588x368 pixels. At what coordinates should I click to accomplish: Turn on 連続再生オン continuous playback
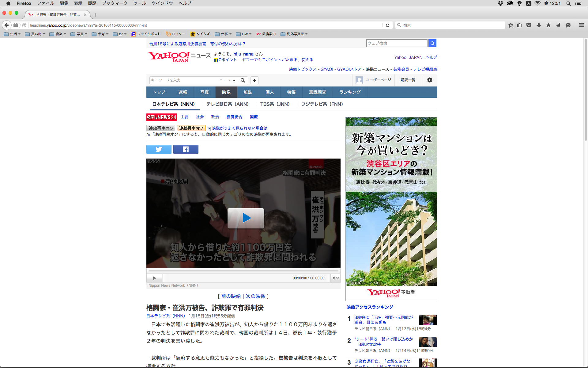[161, 128]
